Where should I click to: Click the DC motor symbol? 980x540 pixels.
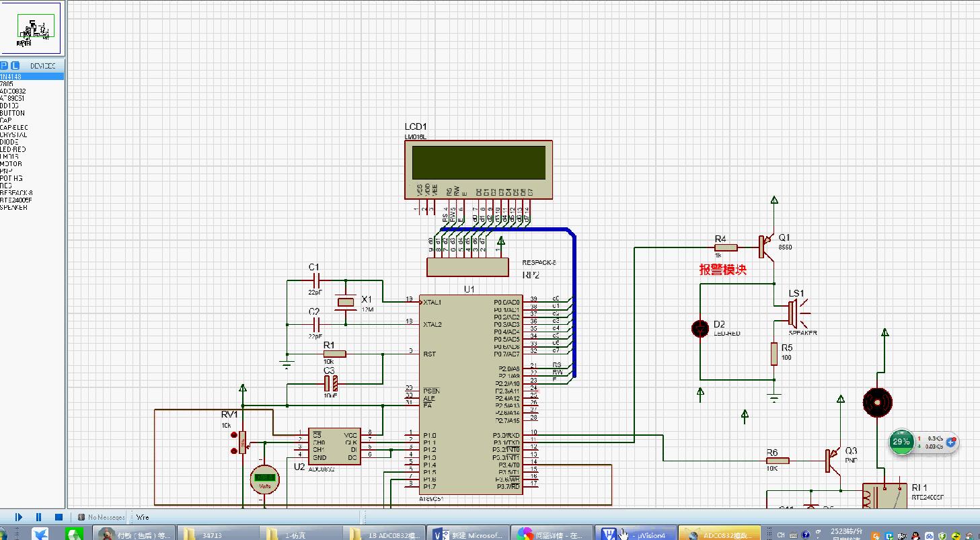(x=877, y=403)
